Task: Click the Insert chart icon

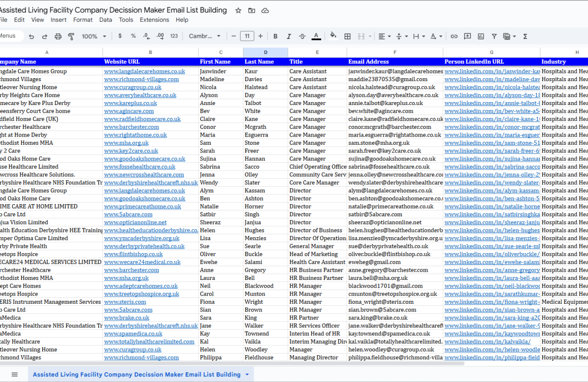Action: (x=481, y=36)
